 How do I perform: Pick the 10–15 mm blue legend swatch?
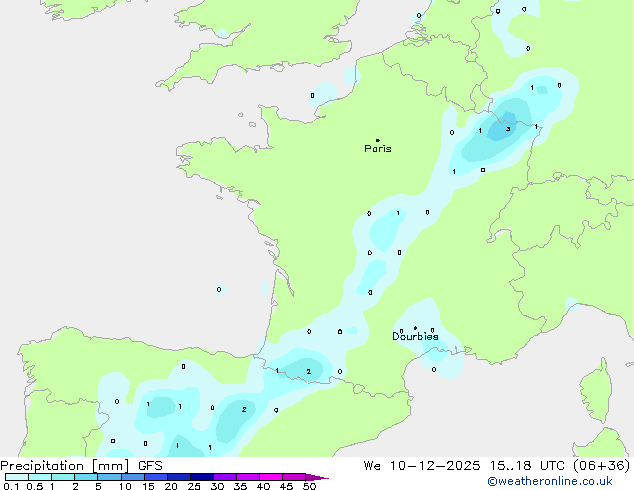(132, 477)
